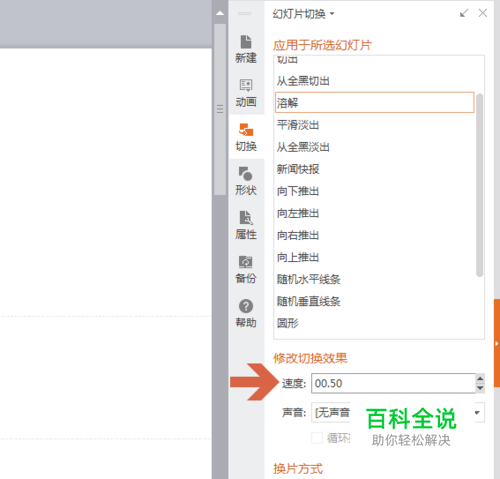Select the 新闻快报 transition

click(x=375, y=169)
